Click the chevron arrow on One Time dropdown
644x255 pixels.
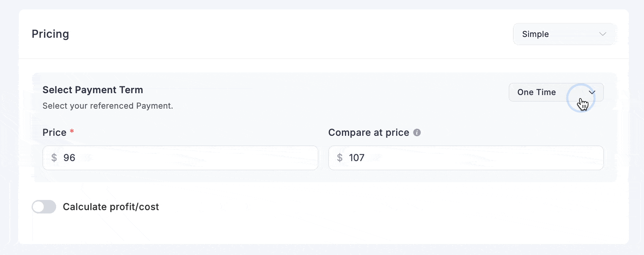pyautogui.click(x=592, y=92)
